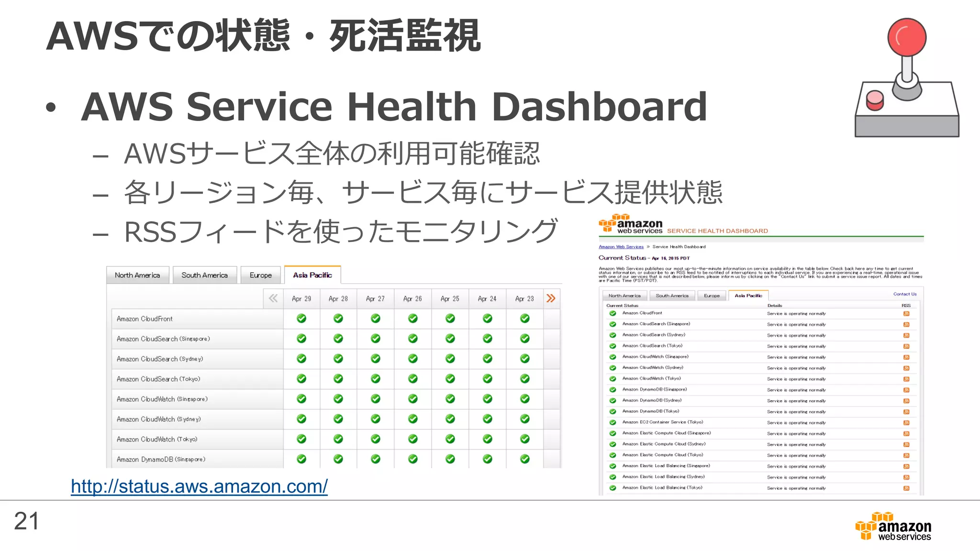Click RSS icon for Elastic Load Balancing (Tokyo)
The height and width of the screenshot is (551, 980).
point(906,488)
